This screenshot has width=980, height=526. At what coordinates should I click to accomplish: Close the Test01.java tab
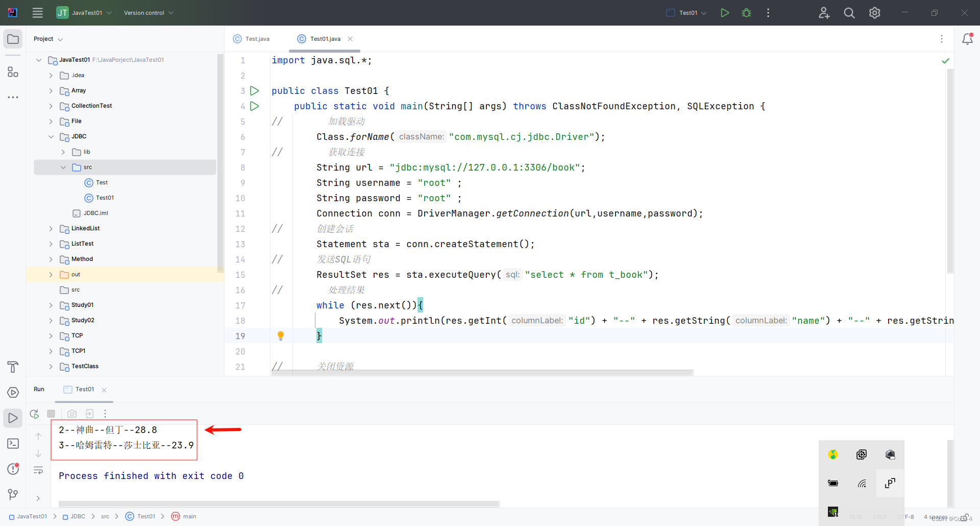coord(350,39)
